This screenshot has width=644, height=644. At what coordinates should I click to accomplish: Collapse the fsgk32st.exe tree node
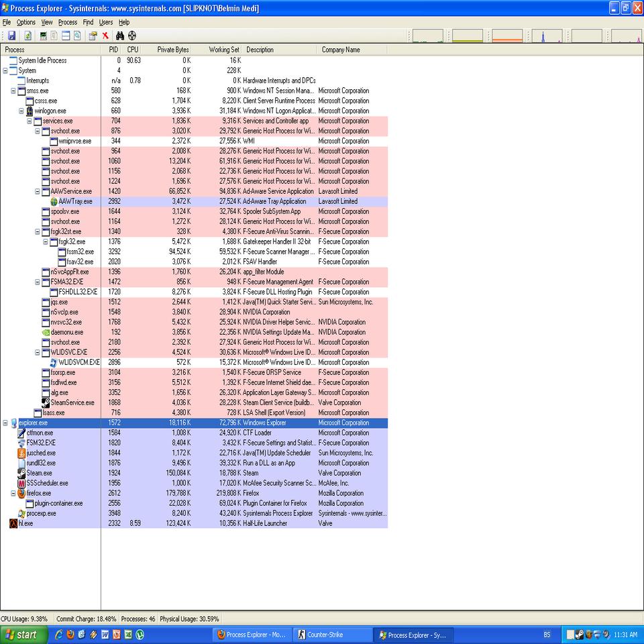[x=38, y=231]
